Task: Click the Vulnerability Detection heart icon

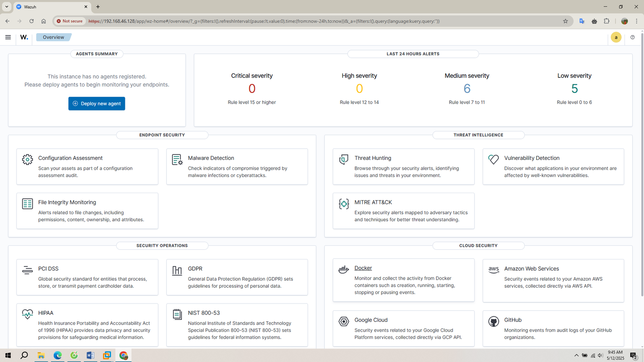Action: [493, 160]
